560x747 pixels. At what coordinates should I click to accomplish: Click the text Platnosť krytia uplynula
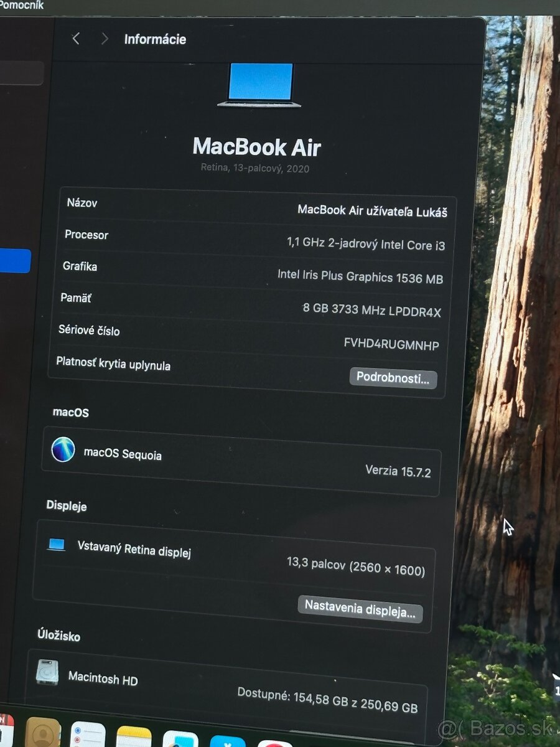point(113,364)
